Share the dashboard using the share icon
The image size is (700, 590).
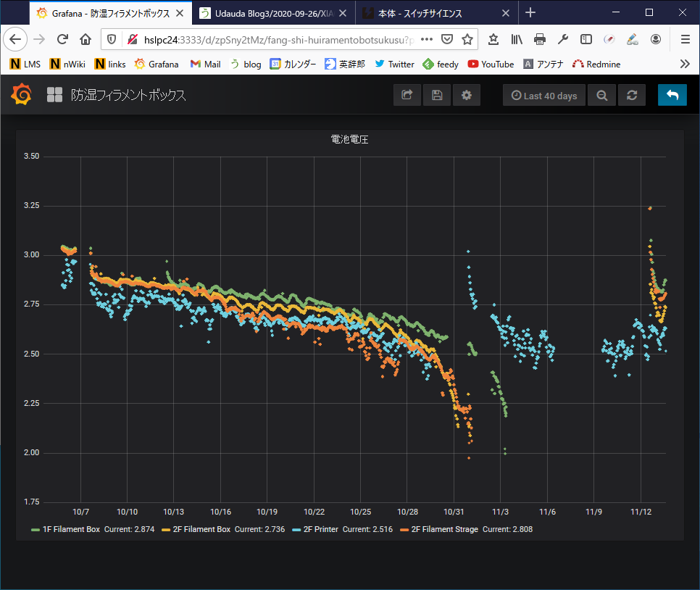click(407, 95)
